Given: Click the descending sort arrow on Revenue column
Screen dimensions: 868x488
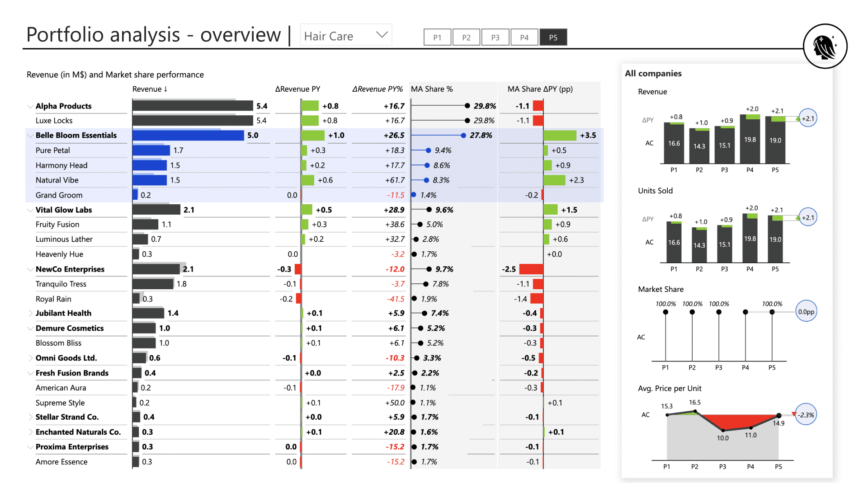Looking at the screenshot, I should (165, 89).
